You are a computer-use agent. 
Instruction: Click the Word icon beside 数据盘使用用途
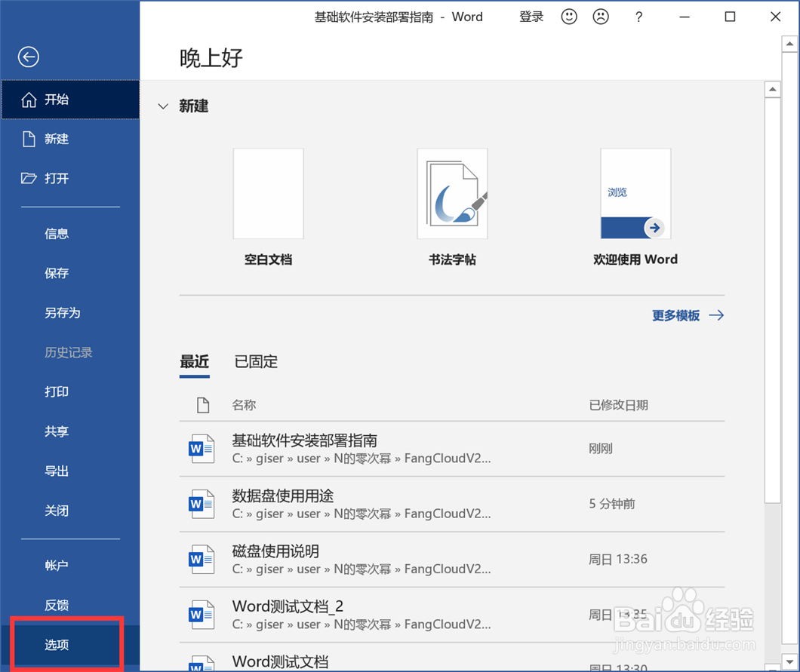point(202,504)
